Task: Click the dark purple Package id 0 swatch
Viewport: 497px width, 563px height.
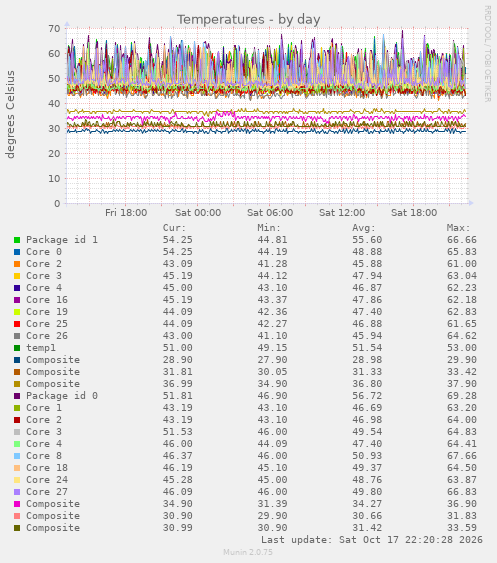Action: [17, 396]
